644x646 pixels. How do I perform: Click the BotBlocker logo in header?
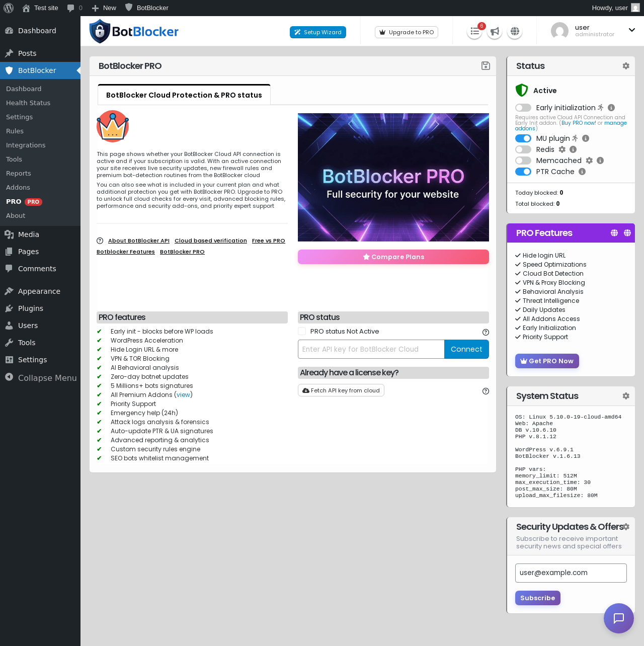point(134,32)
